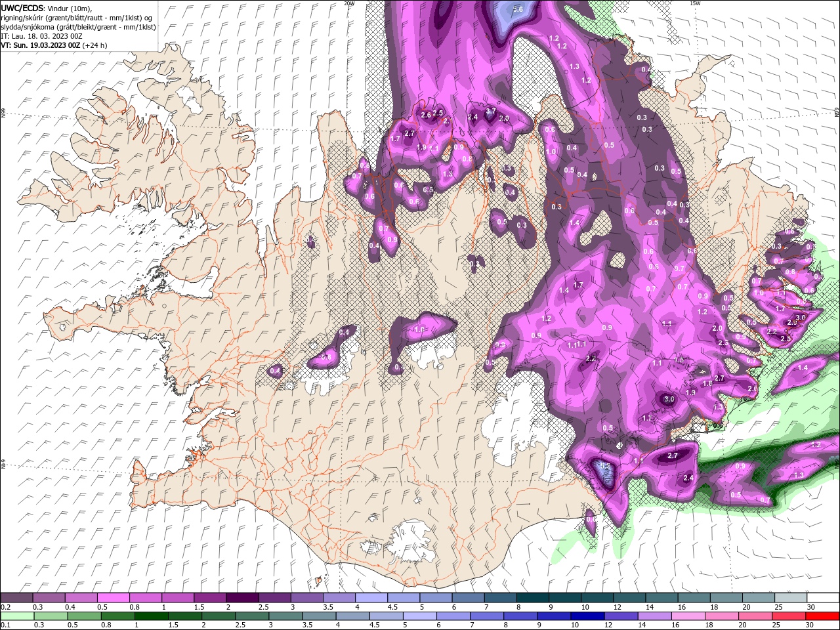Click the '(+24 h)' forecast offset text
840x630 pixels.
95,45
